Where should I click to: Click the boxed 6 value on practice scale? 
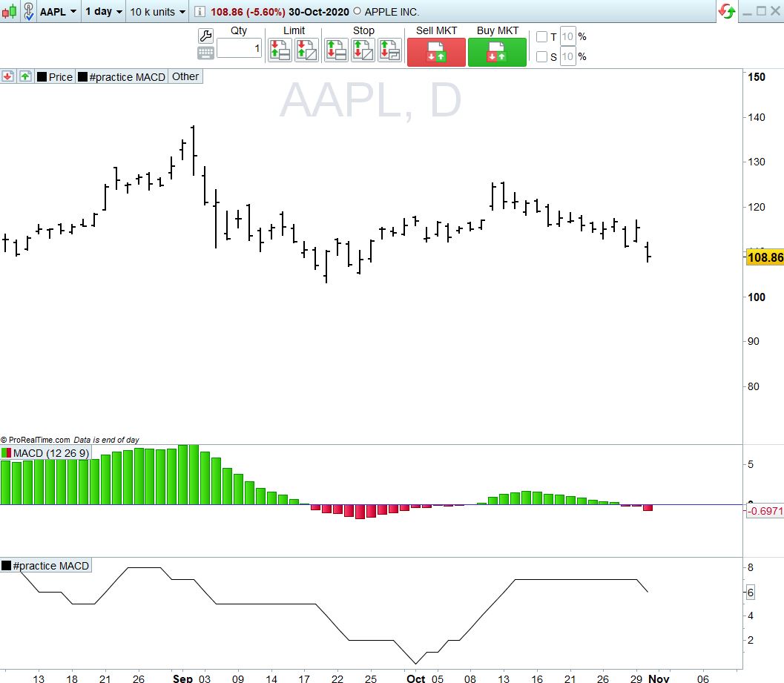click(751, 593)
